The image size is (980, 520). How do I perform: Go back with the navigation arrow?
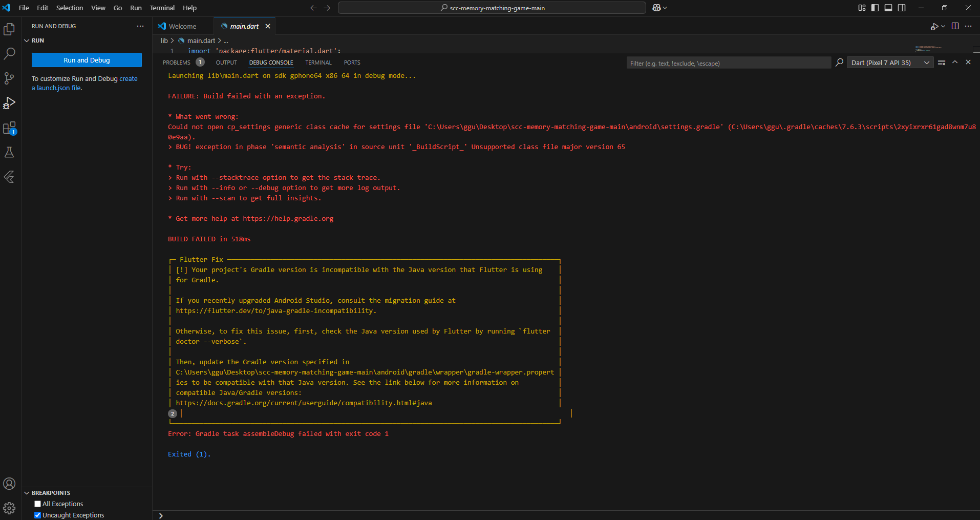[313, 8]
